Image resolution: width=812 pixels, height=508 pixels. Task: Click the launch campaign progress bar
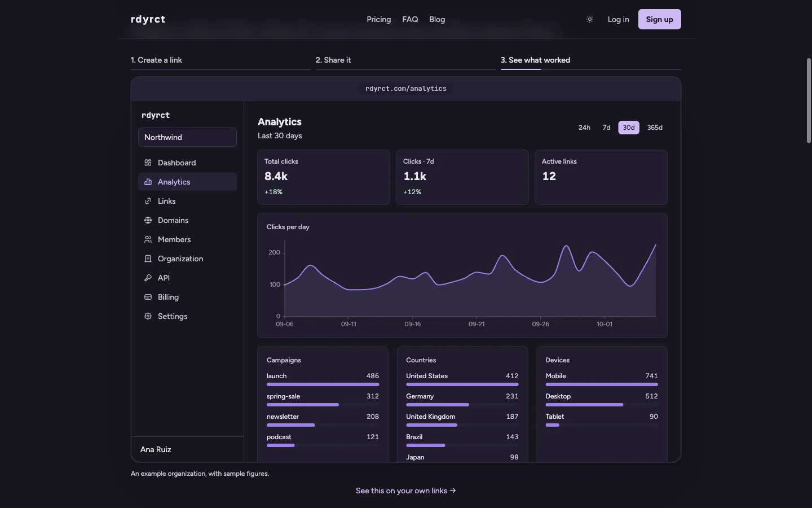coord(323,384)
